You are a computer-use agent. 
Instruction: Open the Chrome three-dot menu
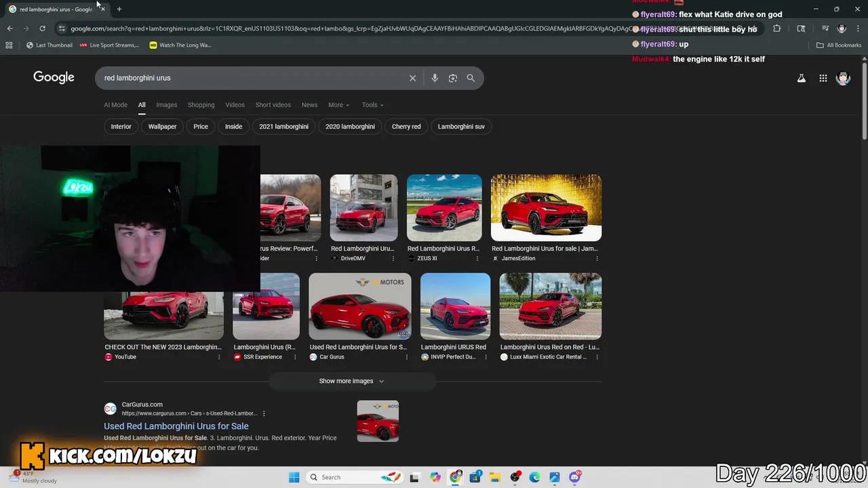point(857,28)
